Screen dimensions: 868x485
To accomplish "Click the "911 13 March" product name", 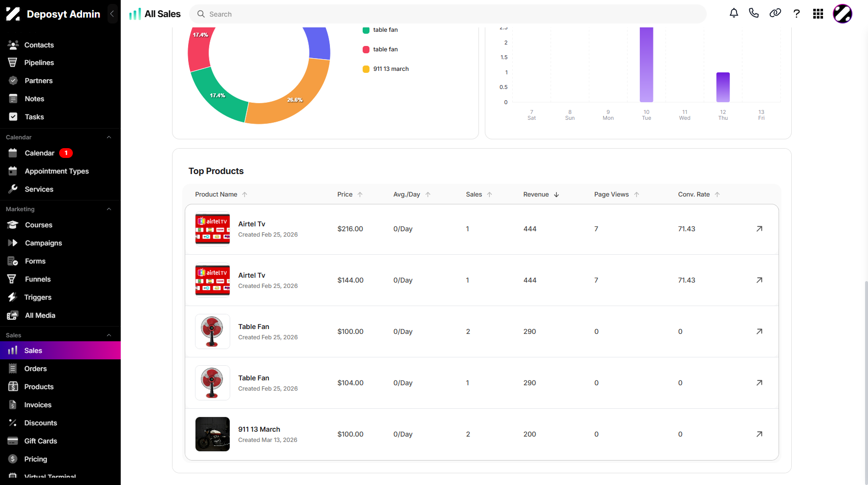I will click(x=259, y=429).
